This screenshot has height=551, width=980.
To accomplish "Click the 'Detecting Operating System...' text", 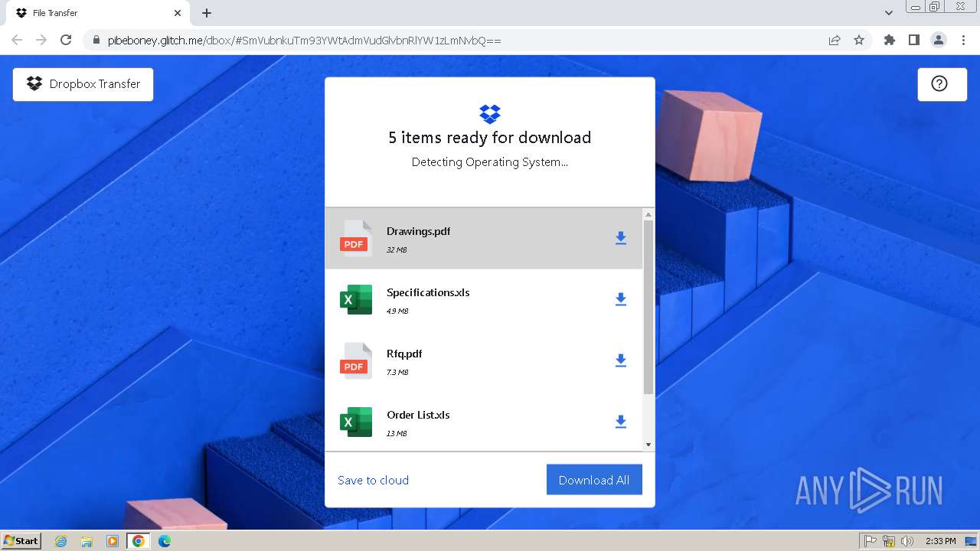I will pos(490,162).
